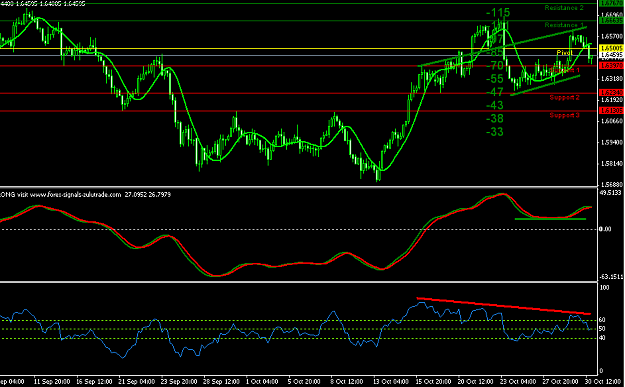Select the lower green channel trendline
Viewport: 625px width, 387px height.
click(545, 85)
